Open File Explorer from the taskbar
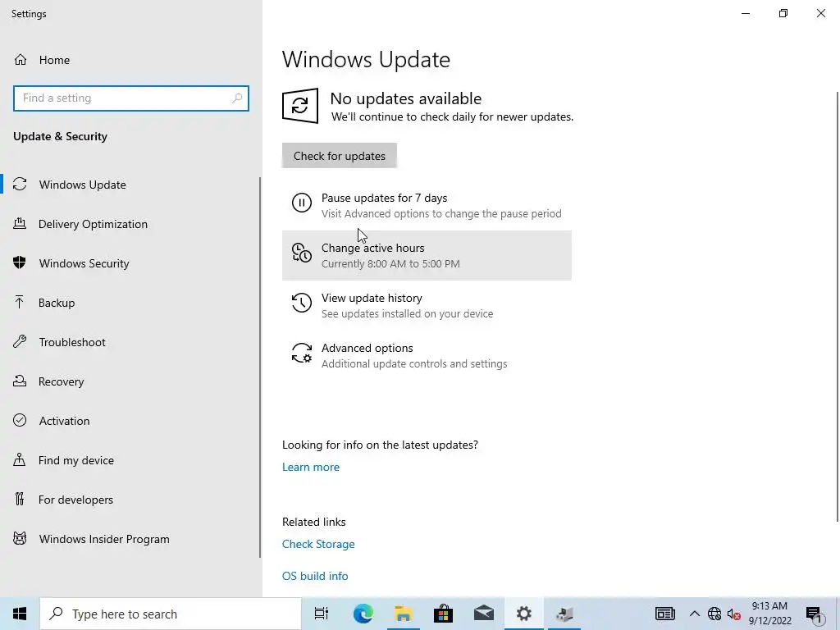 point(403,614)
